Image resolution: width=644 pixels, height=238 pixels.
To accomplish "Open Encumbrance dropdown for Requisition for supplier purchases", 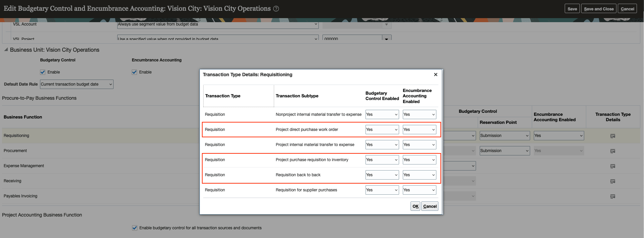I will pyautogui.click(x=420, y=190).
